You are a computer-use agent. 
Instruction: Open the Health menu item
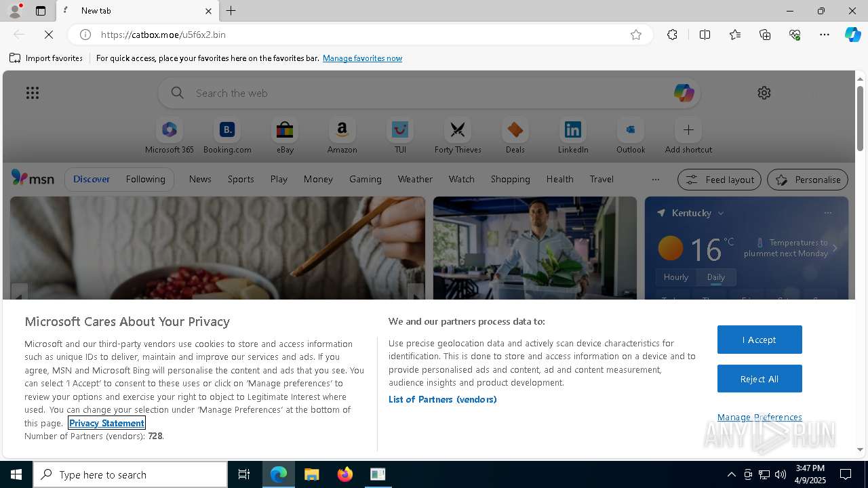(560, 179)
